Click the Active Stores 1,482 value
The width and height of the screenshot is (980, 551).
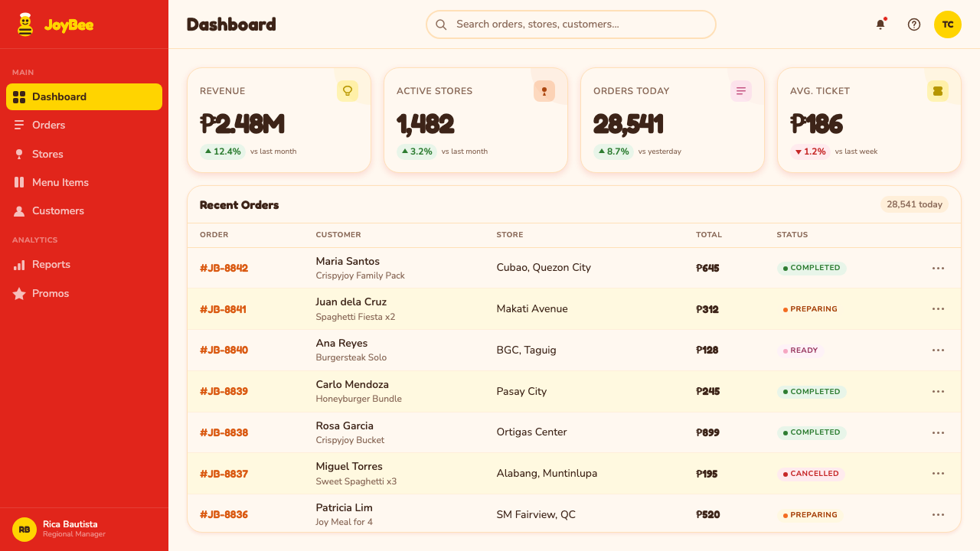click(x=425, y=124)
